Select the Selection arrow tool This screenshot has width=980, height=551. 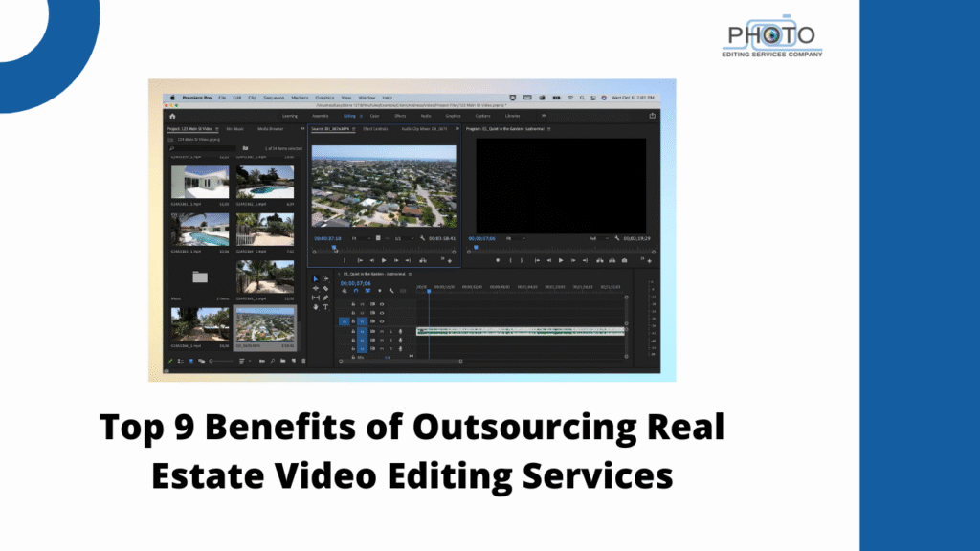click(x=315, y=279)
